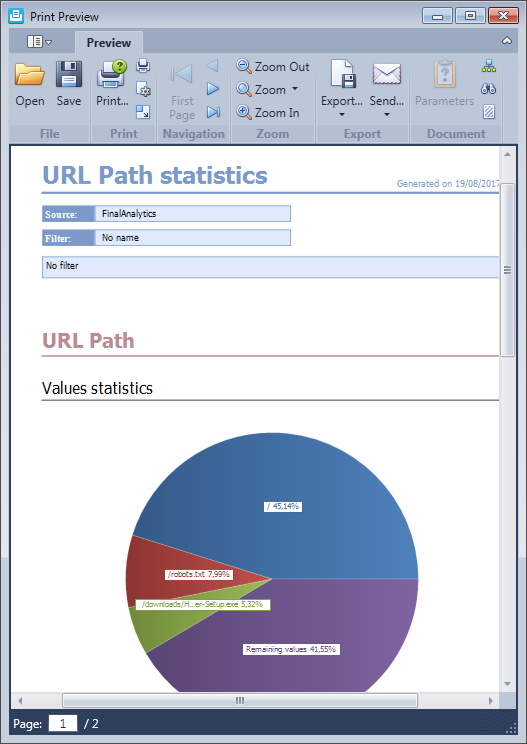The image size is (527, 744).
Task: Open the Zoom level dropdown
Action: click(x=268, y=89)
